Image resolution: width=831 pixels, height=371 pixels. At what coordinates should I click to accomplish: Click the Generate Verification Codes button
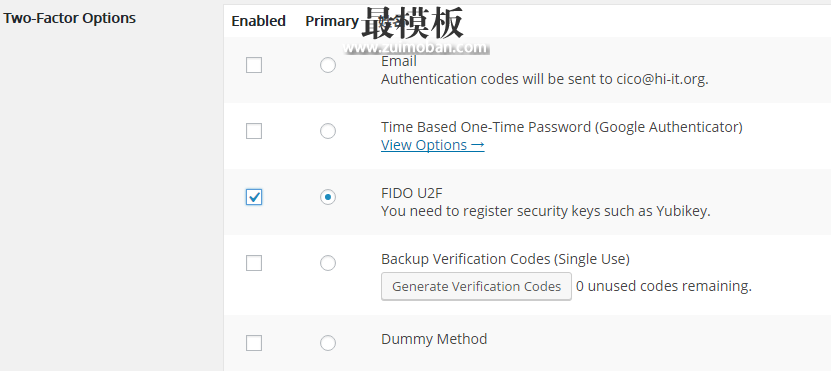(x=476, y=286)
